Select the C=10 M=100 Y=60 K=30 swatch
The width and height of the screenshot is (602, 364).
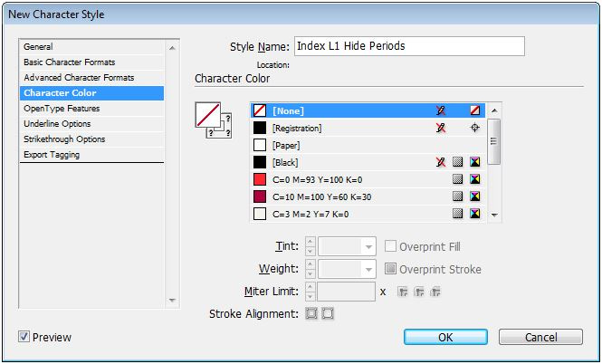coord(368,197)
